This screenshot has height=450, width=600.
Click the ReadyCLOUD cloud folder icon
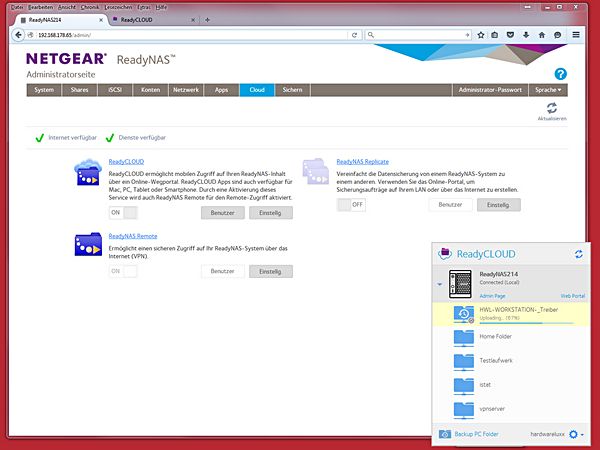click(88, 173)
